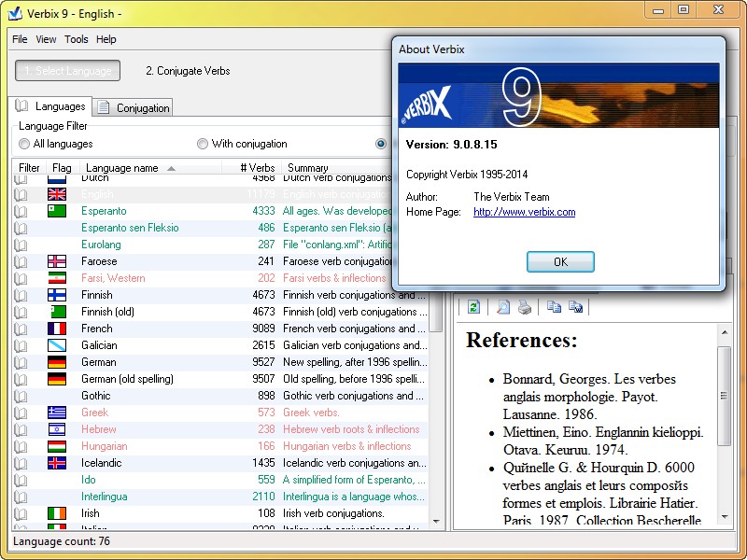
Task: Click the flag next to German (old spelling)
Action: [57, 379]
